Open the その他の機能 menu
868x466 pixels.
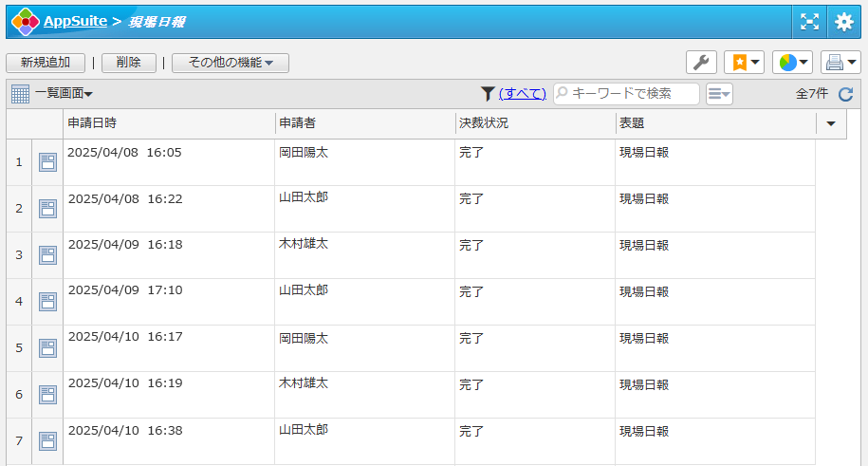pos(231,63)
